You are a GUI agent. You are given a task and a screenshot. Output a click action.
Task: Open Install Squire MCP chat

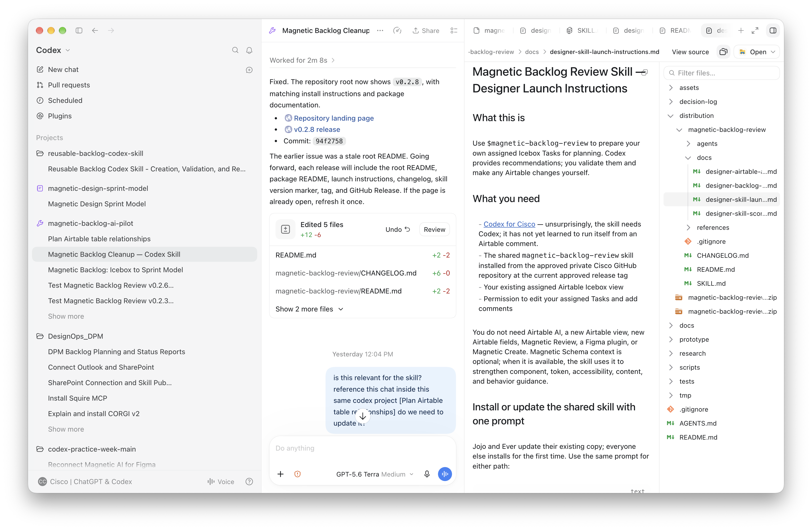pyautogui.click(x=77, y=398)
